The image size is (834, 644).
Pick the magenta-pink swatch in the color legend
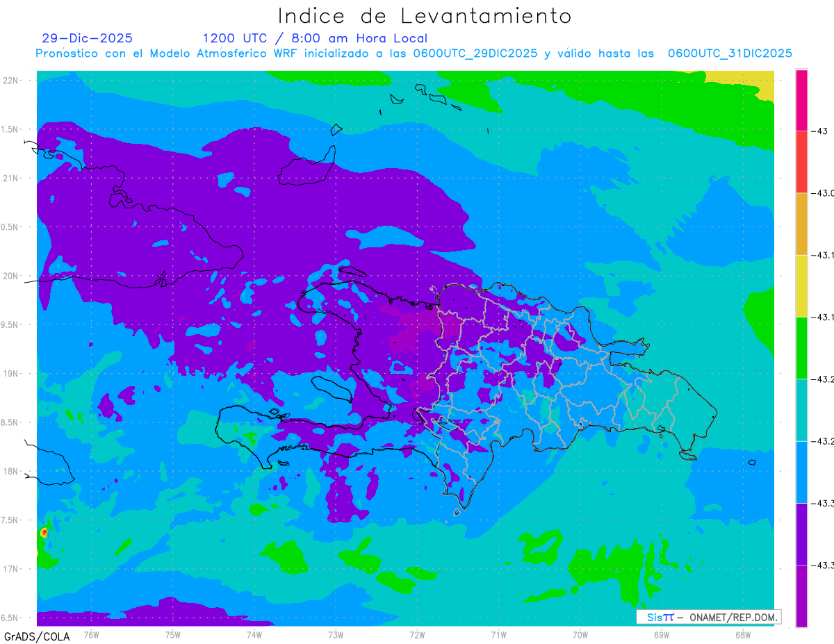pos(801,100)
